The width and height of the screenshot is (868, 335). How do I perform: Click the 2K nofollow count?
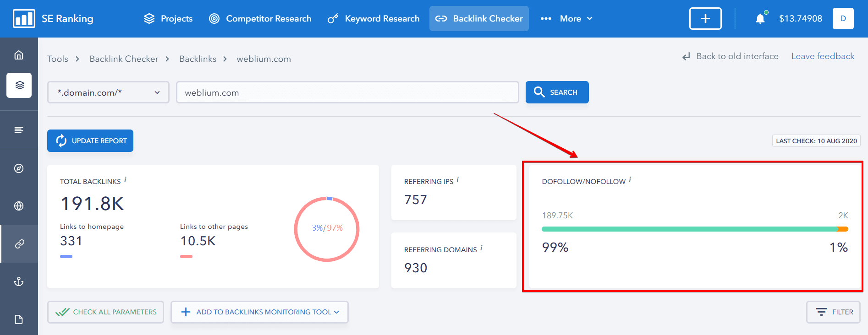pyautogui.click(x=843, y=216)
